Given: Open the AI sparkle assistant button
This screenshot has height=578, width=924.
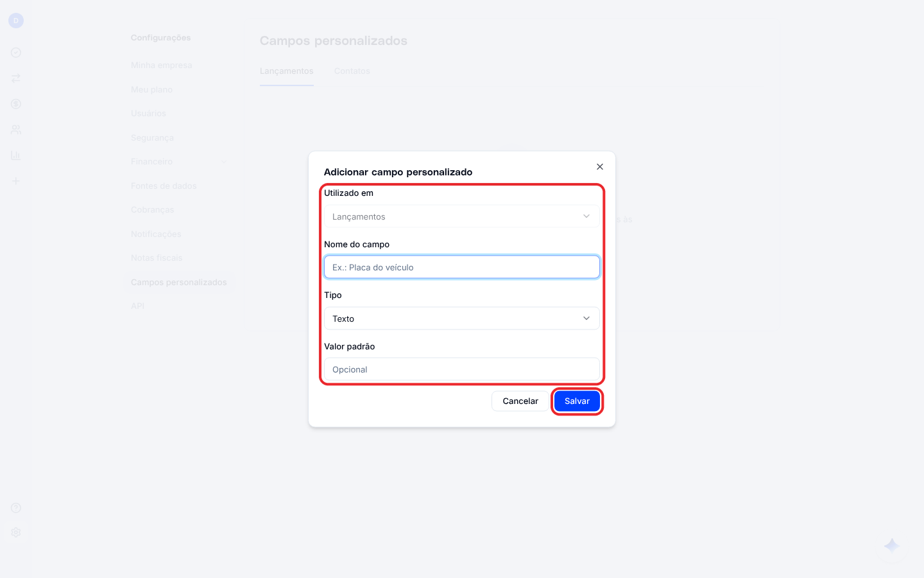Looking at the screenshot, I should pos(892,547).
